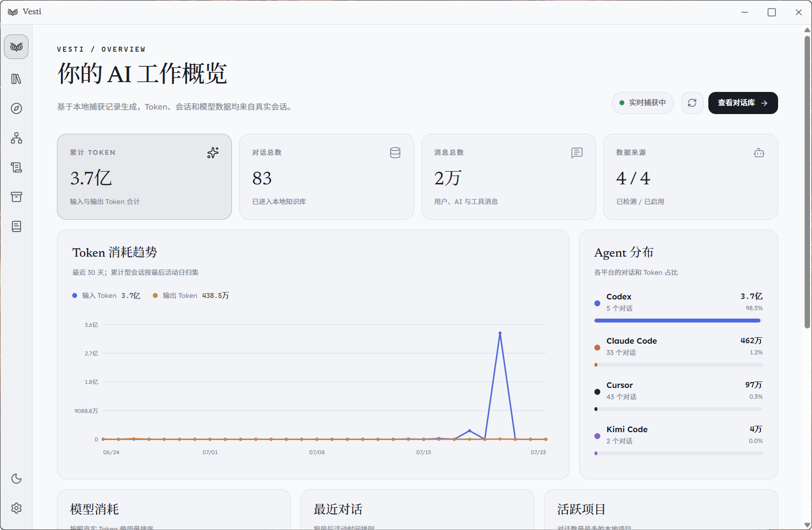Click the sparkle icon on token card

click(213, 153)
